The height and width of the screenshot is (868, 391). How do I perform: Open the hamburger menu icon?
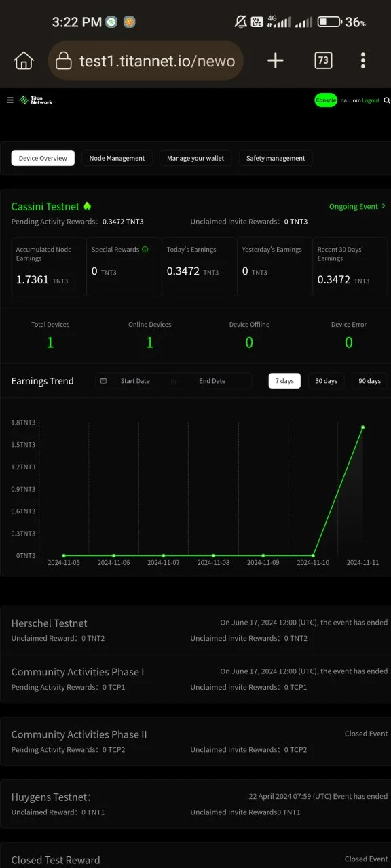tap(10, 100)
